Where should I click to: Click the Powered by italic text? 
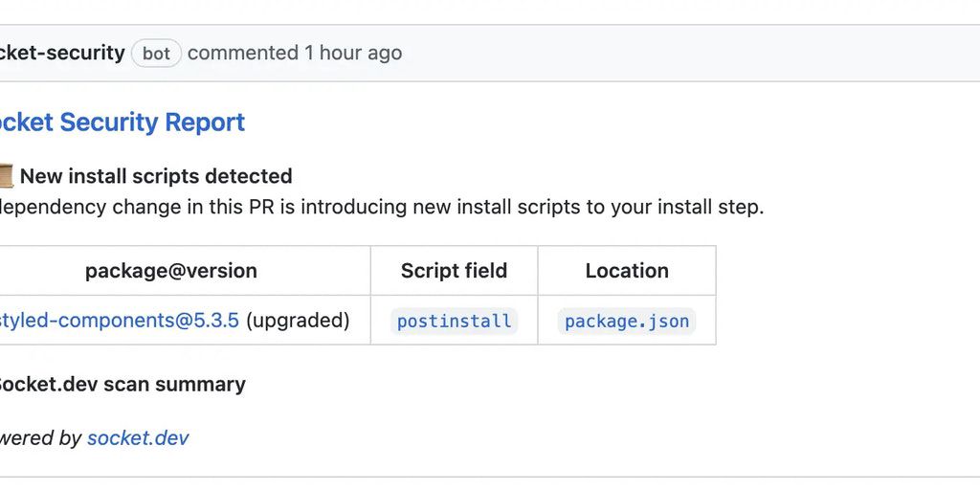41,438
